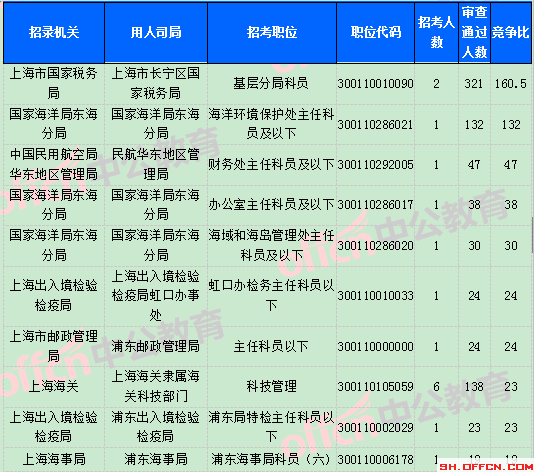Select the 招考职位 header cell
The image size is (535, 476).
272,33
